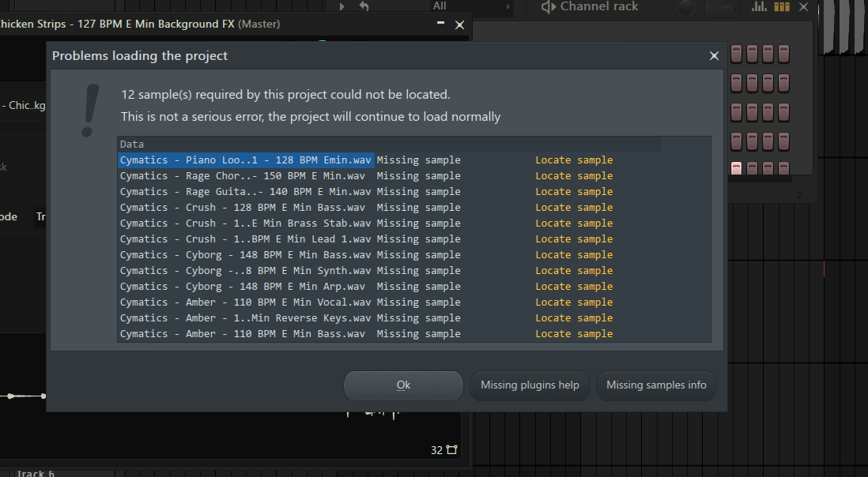Open the Channel rack graph editor icon
Viewport: 868px width, 477px height.
click(x=759, y=6)
